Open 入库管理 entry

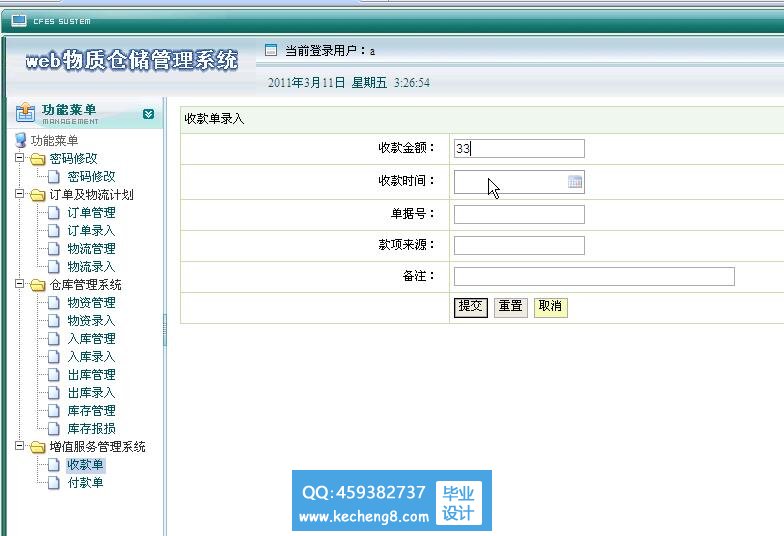click(x=92, y=338)
